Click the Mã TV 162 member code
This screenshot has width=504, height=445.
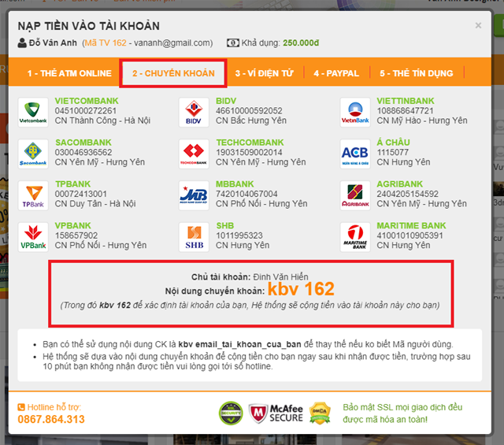[106, 43]
